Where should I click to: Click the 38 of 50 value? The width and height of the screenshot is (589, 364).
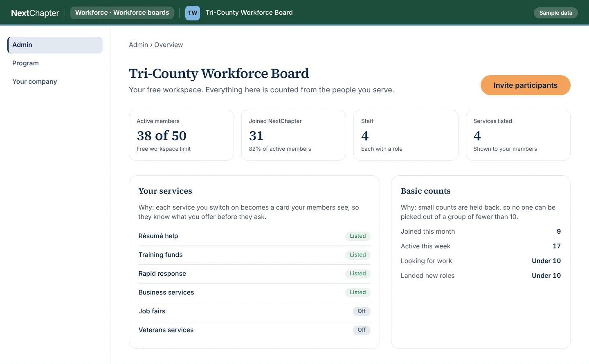pyautogui.click(x=162, y=136)
